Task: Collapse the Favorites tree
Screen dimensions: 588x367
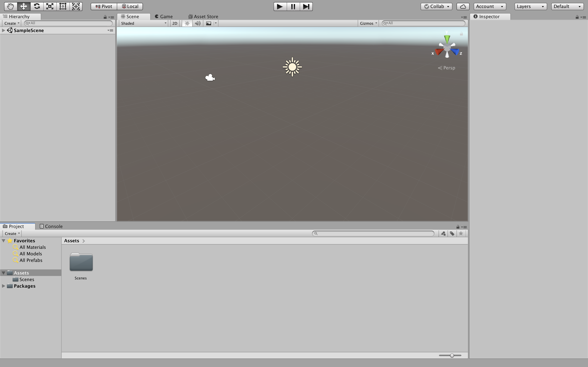Action: 3,240
